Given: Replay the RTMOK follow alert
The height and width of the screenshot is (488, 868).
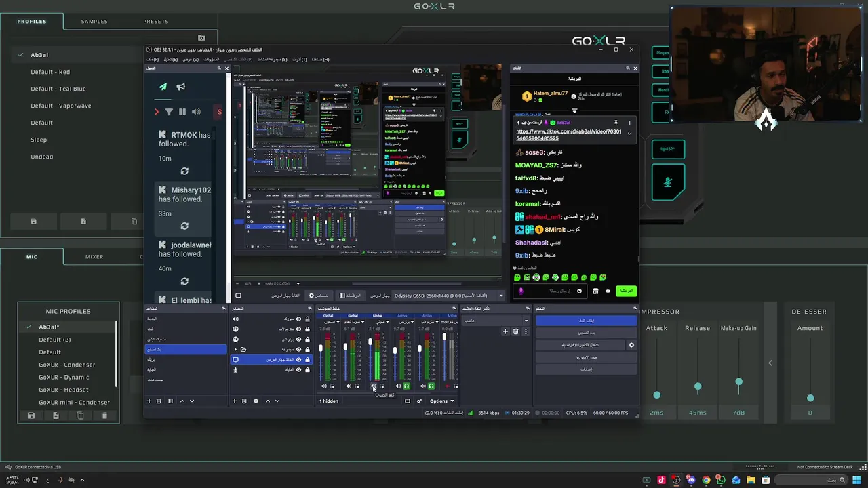Looking at the screenshot, I should (184, 171).
